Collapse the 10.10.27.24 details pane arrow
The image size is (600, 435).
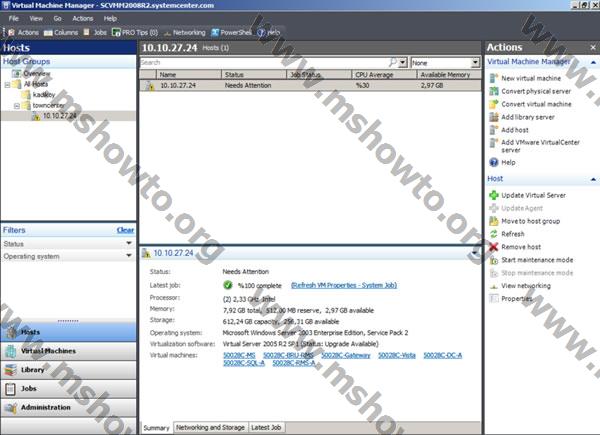[474, 253]
